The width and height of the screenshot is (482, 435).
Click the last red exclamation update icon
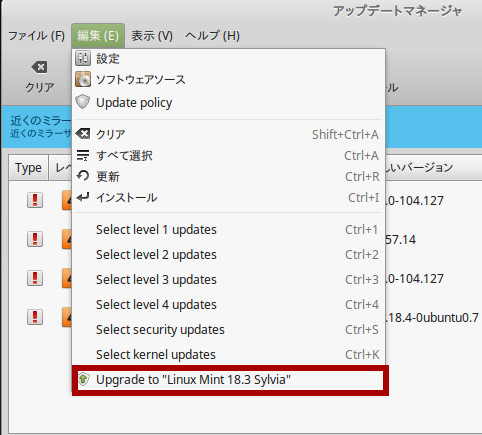pyautogui.click(x=35, y=317)
